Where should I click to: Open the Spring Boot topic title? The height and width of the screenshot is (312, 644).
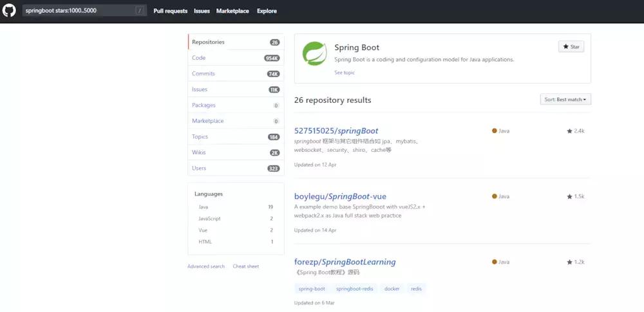[357, 48]
